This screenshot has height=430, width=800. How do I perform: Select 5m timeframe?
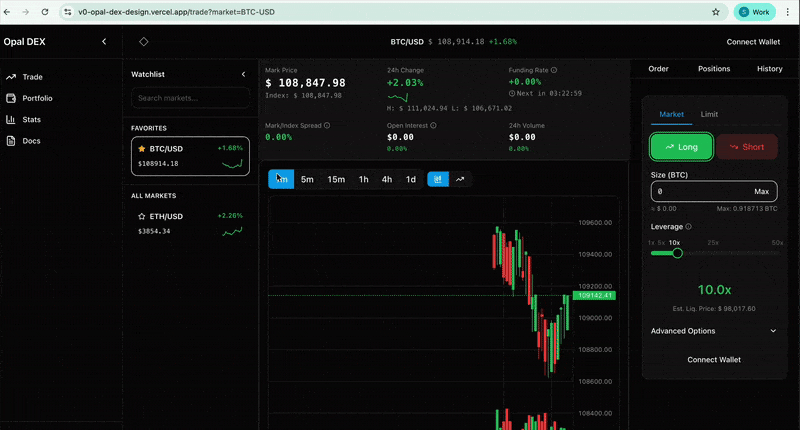[307, 179]
